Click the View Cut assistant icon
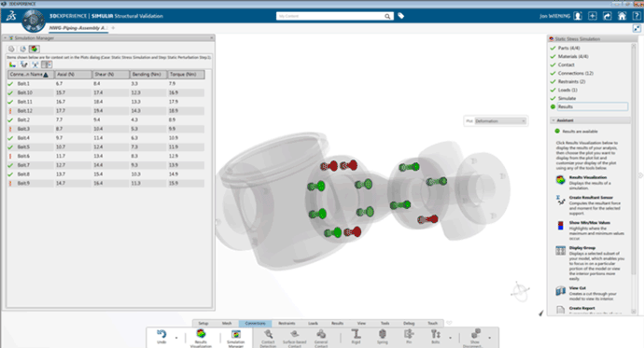Screen dimensions: 644x348 coord(561,291)
